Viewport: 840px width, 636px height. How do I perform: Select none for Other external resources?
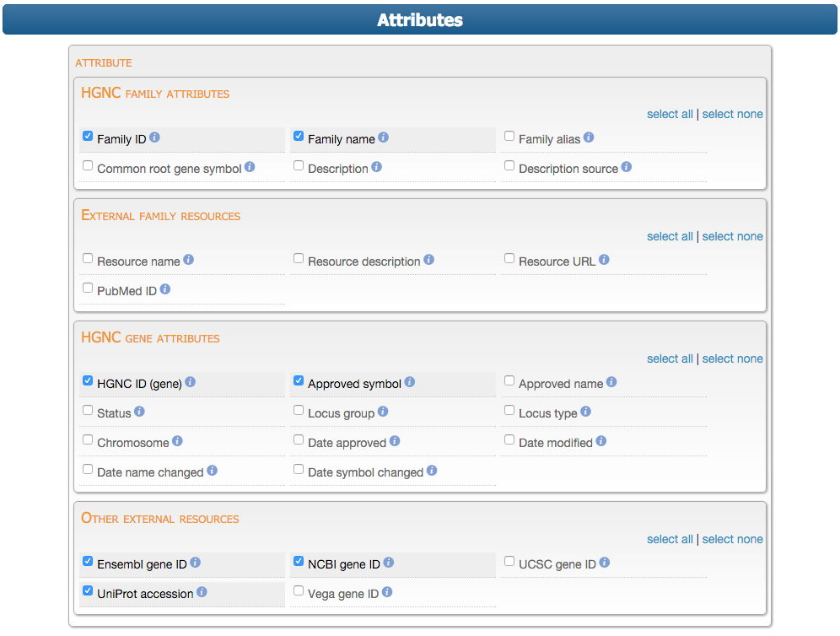pyautogui.click(x=732, y=539)
